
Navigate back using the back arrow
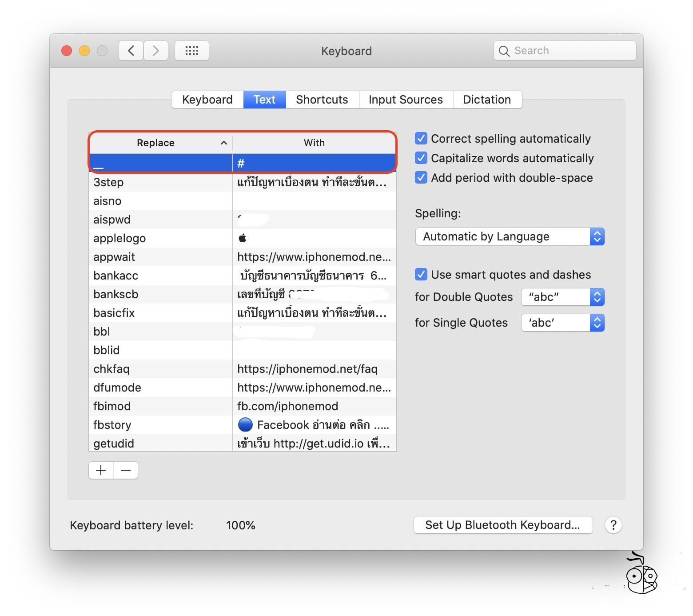(130, 50)
